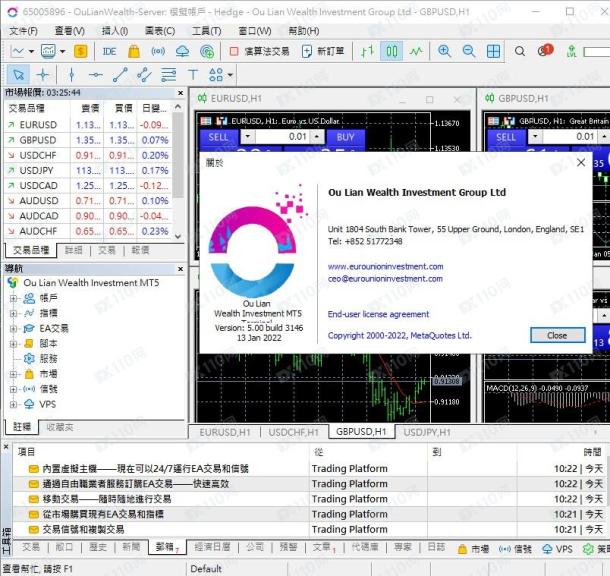Open the chart type dropdown arrow
This screenshot has width=610, height=576.
coord(32,51)
